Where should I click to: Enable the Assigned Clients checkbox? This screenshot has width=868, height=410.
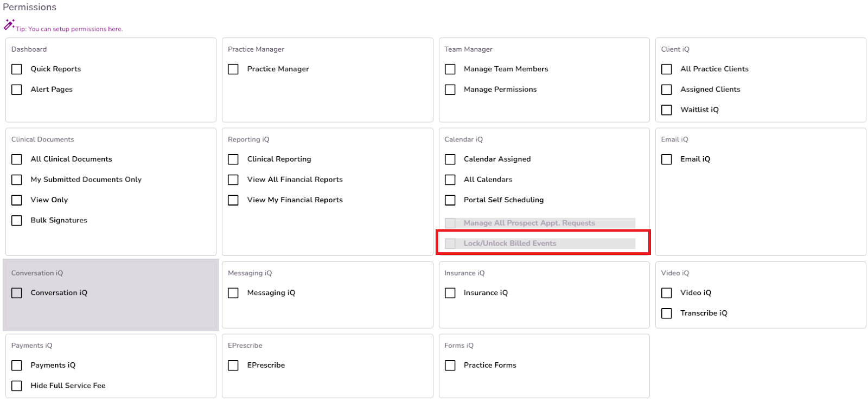point(667,89)
